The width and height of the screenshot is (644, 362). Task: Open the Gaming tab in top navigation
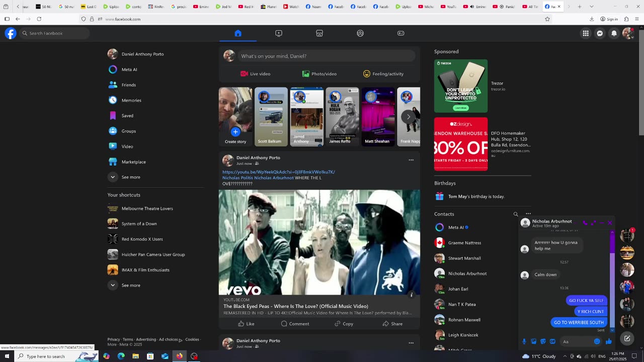(x=401, y=33)
